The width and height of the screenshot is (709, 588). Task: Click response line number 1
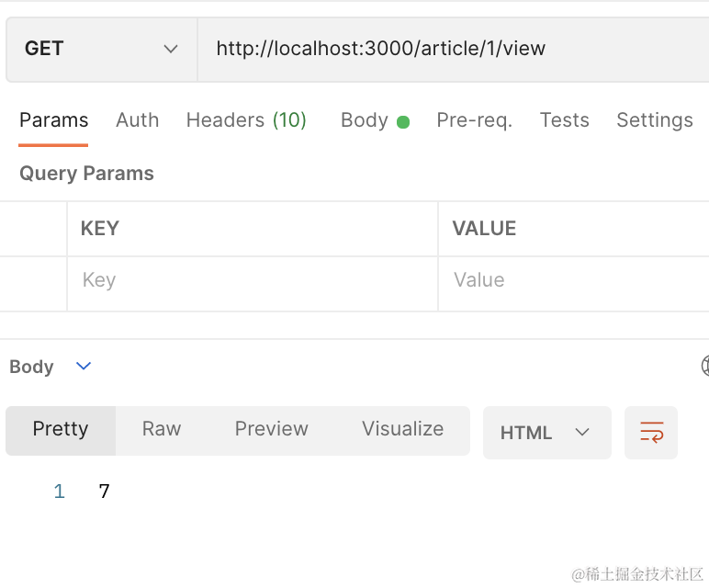59,492
